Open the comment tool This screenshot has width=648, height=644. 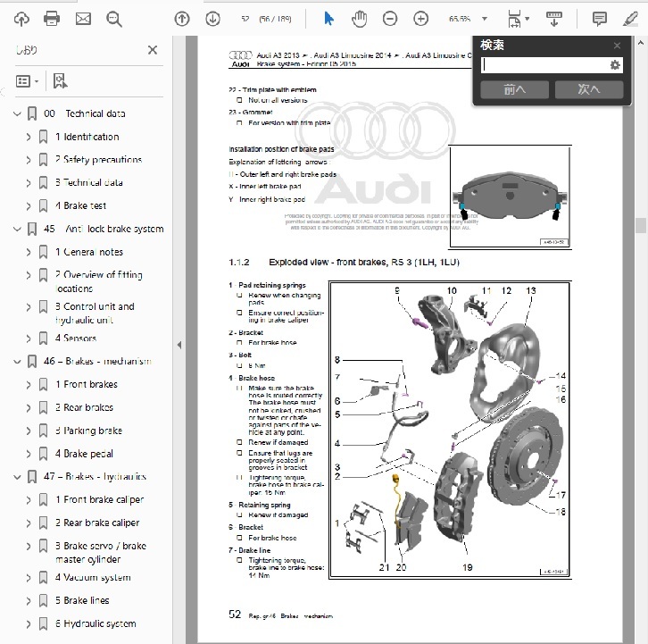(599, 19)
